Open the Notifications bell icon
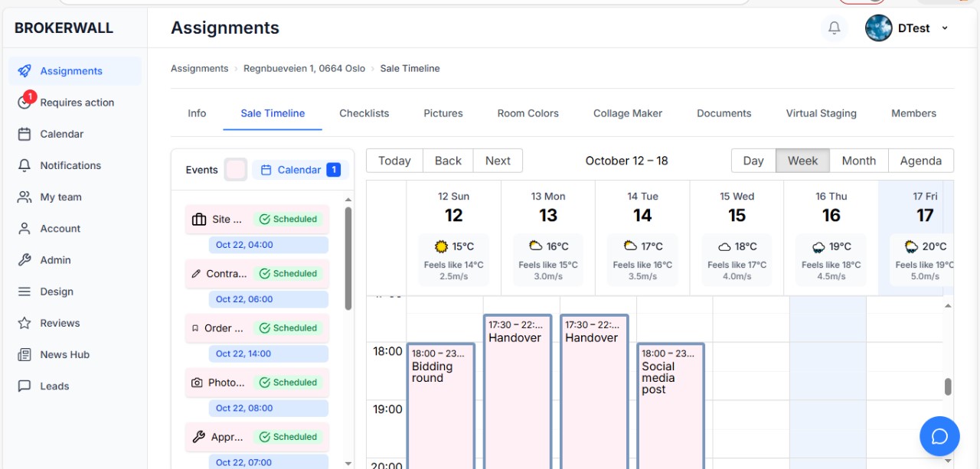 pos(834,28)
